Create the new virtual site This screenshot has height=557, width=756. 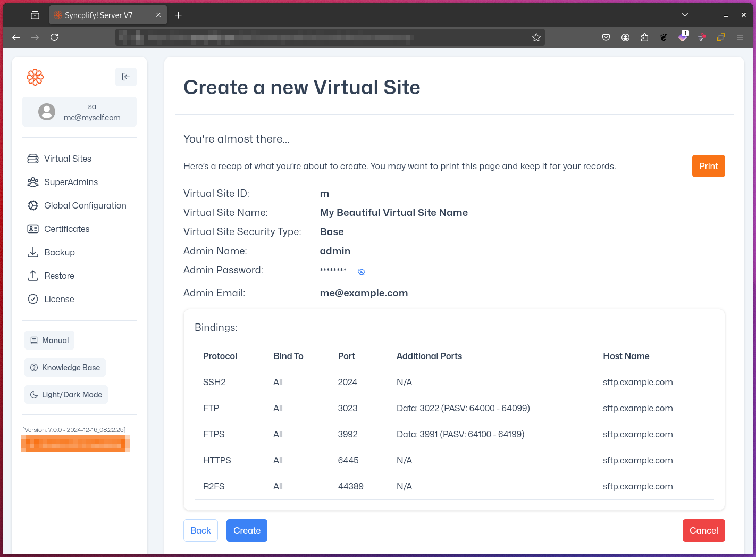pyautogui.click(x=247, y=530)
